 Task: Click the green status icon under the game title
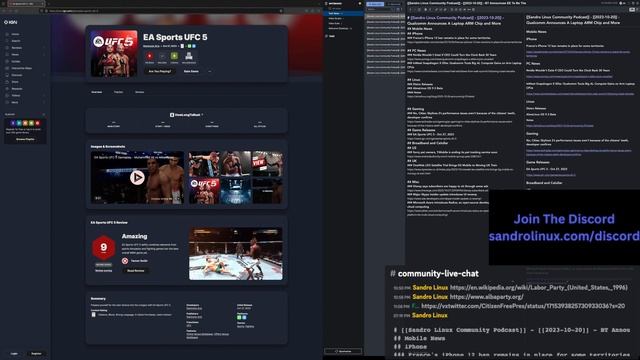(x=174, y=56)
